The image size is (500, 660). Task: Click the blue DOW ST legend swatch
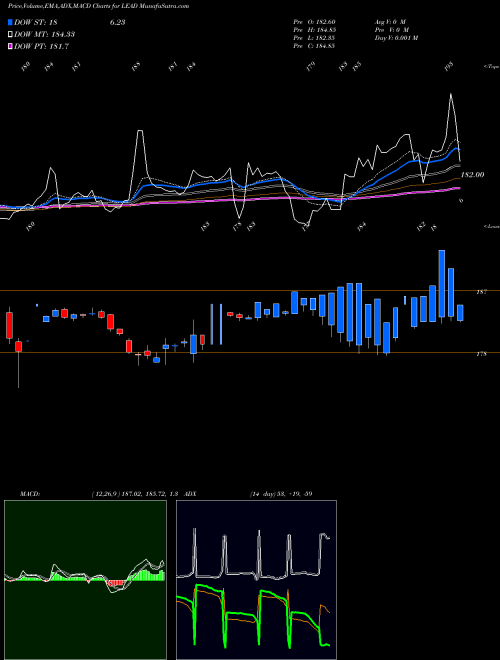10,22
